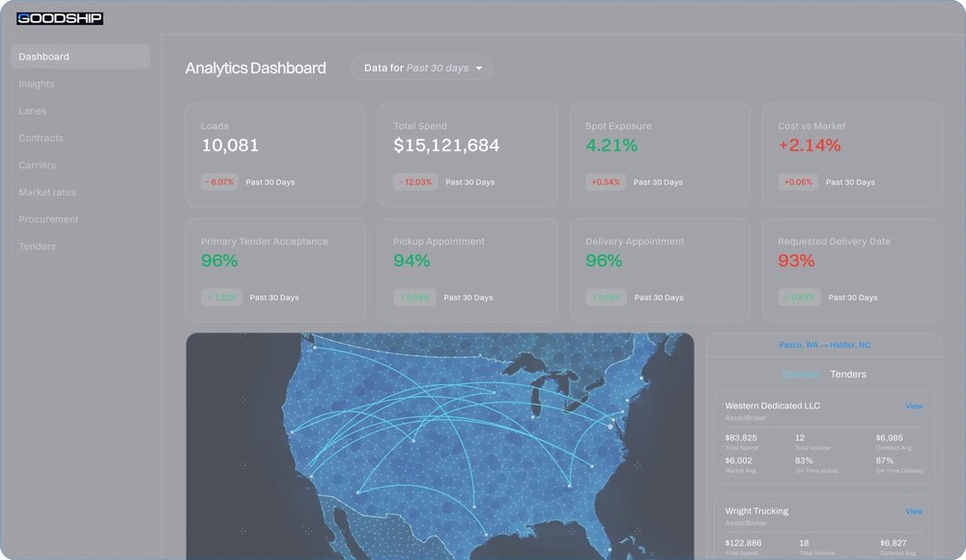Click the US lanes map
The height and width of the screenshot is (560, 966).
click(x=440, y=446)
